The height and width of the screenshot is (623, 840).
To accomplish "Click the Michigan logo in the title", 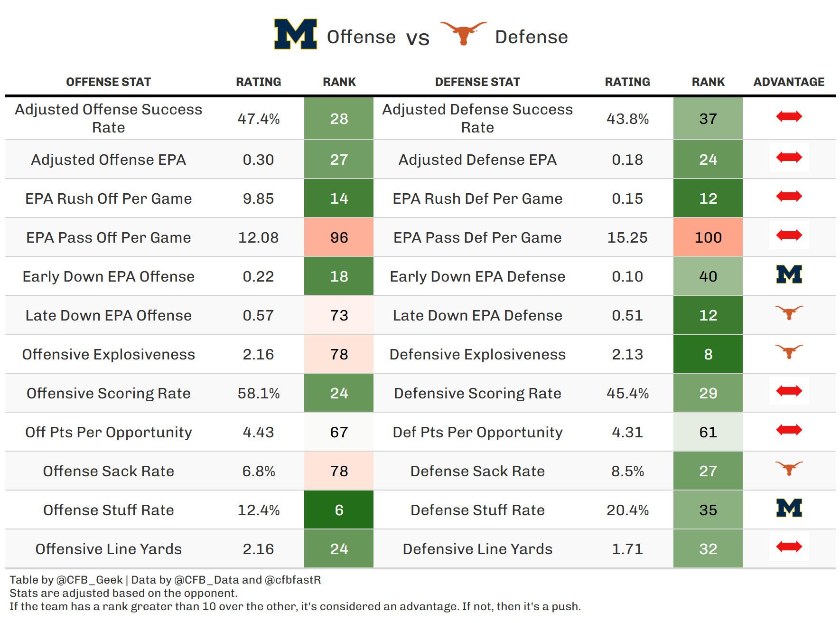I will pos(295,34).
